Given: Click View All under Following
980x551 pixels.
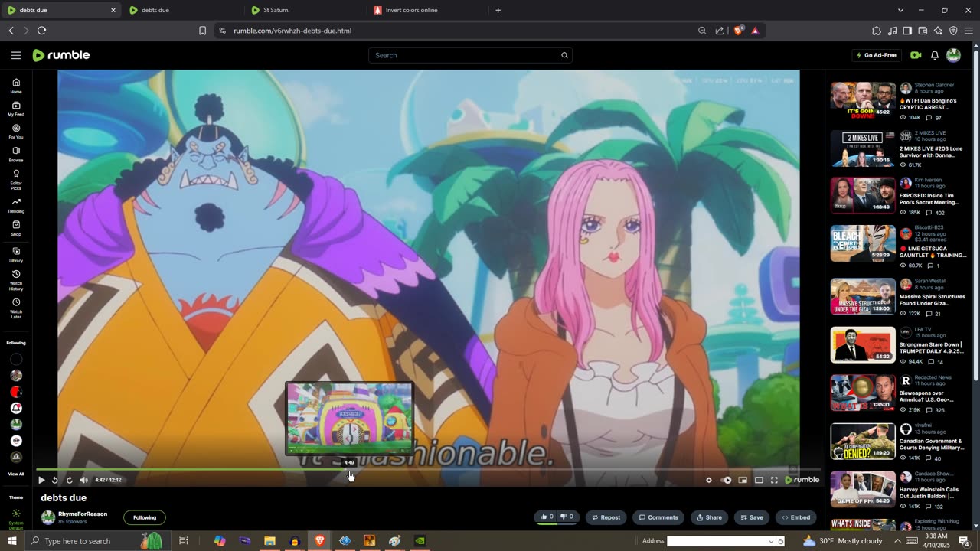Looking at the screenshot, I should pyautogui.click(x=16, y=474).
